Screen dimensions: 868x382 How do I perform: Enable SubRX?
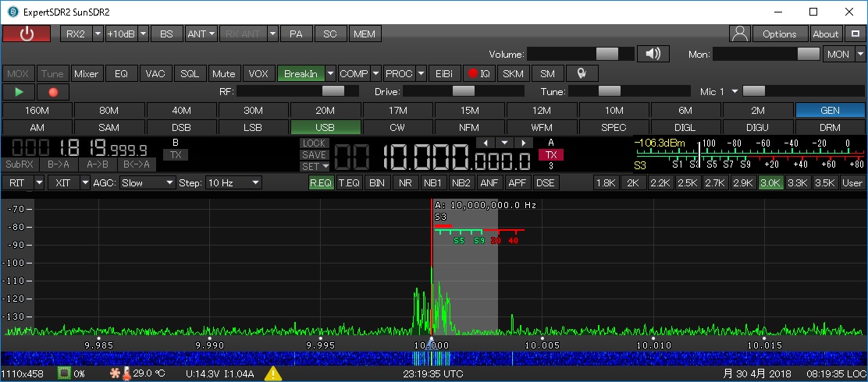coord(20,164)
